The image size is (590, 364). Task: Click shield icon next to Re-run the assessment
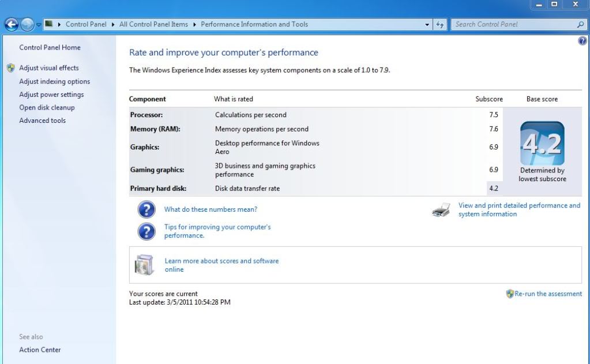510,294
